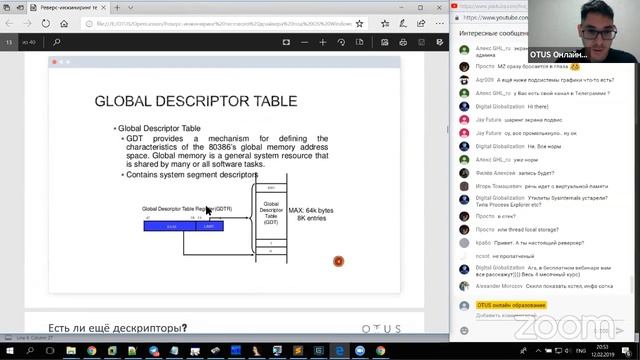Screen dimensions: 640x360
Task: Click the orange speaker button on slide
Action: pos(338,261)
